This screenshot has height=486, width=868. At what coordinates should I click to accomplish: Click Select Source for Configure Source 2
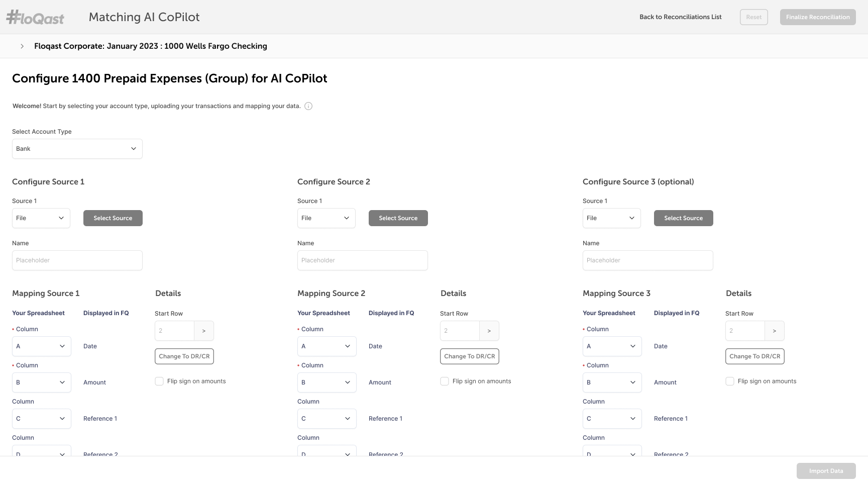(398, 218)
